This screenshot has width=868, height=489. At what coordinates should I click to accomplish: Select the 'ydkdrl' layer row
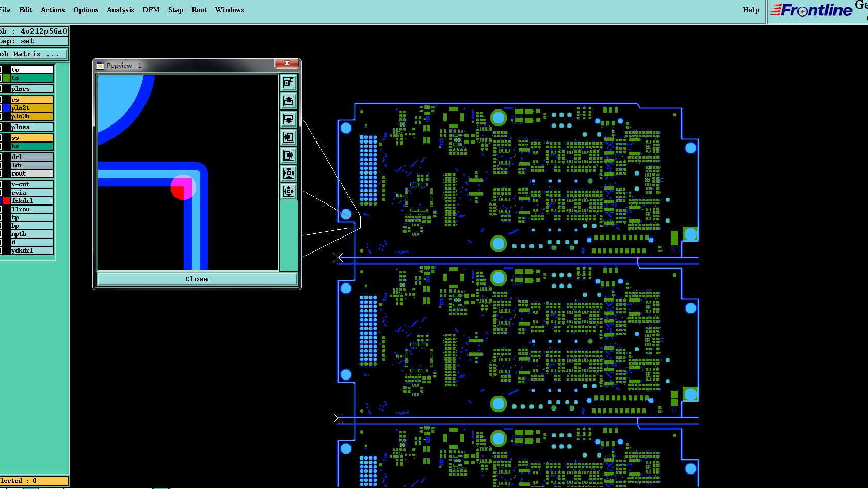(x=32, y=250)
